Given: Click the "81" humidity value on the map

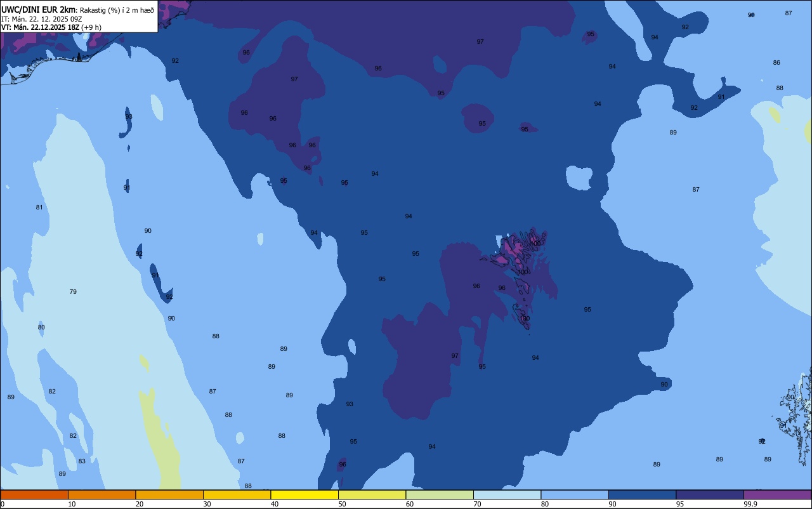Looking at the screenshot, I should pos(39,208).
